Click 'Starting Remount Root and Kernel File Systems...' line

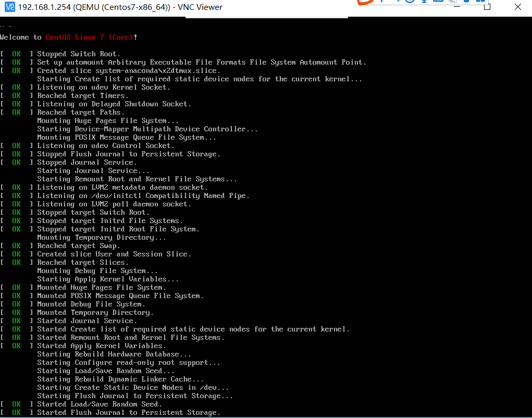(137, 179)
